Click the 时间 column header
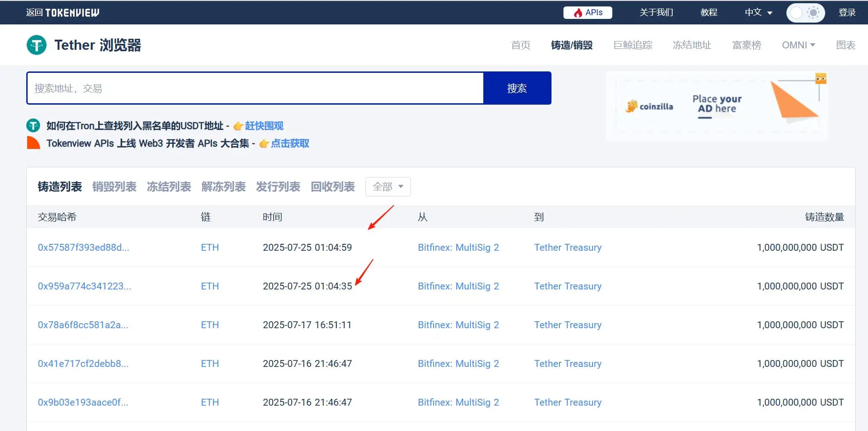 pos(272,217)
